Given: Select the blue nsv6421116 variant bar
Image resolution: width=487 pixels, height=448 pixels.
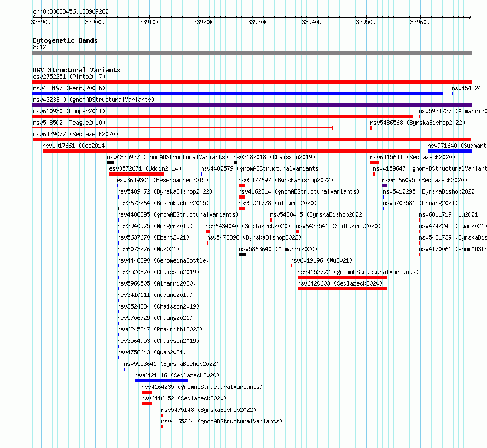Looking at the screenshot, I should coord(161,381).
